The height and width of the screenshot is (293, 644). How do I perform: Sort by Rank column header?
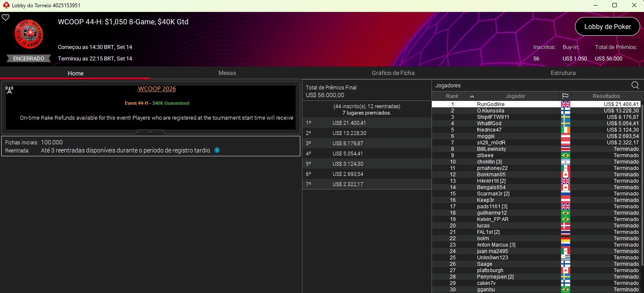453,96
